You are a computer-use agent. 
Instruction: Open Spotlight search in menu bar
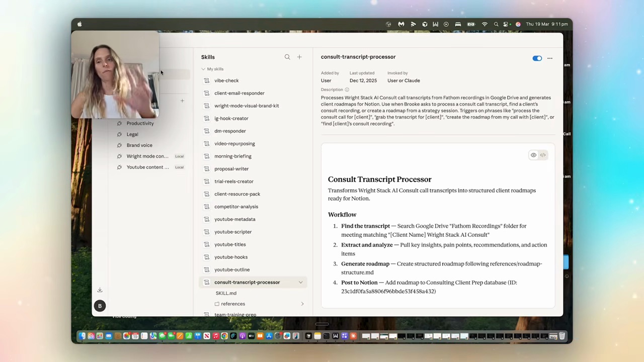pos(496,24)
